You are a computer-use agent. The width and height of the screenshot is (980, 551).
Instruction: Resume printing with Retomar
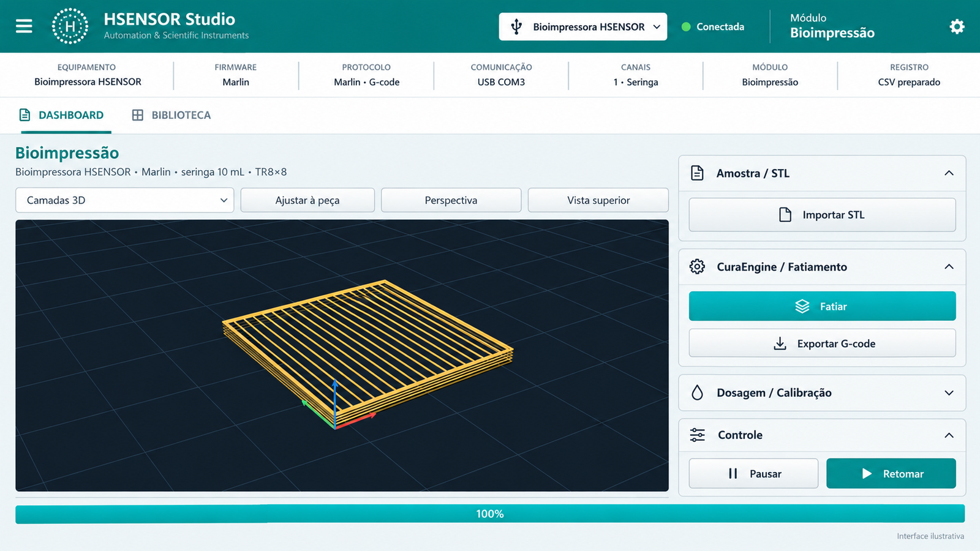891,473
